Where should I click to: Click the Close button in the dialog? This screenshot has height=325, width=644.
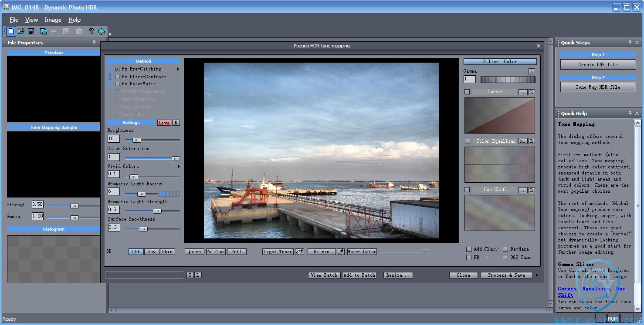pyautogui.click(x=463, y=275)
